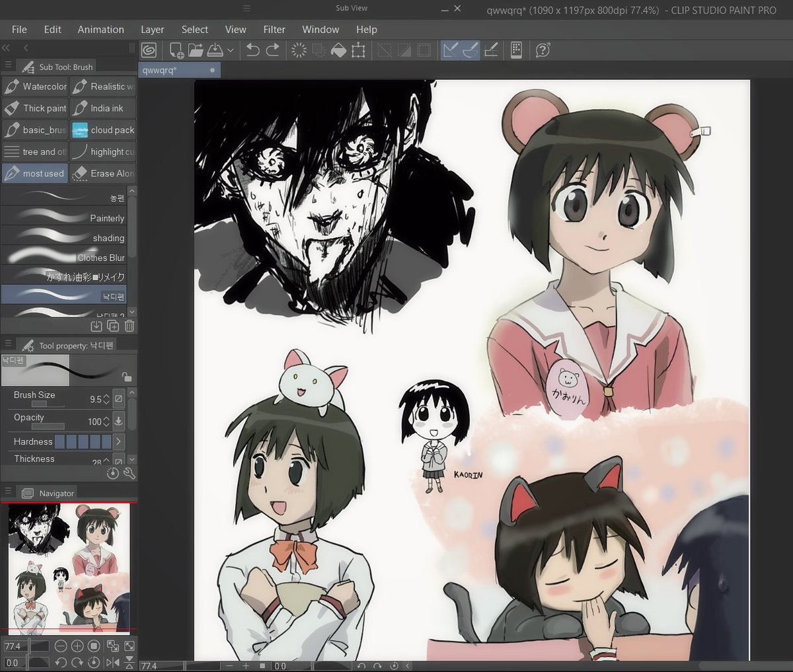Select the cloud pack sub tool group
The image size is (793, 672).
(x=103, y=130)
